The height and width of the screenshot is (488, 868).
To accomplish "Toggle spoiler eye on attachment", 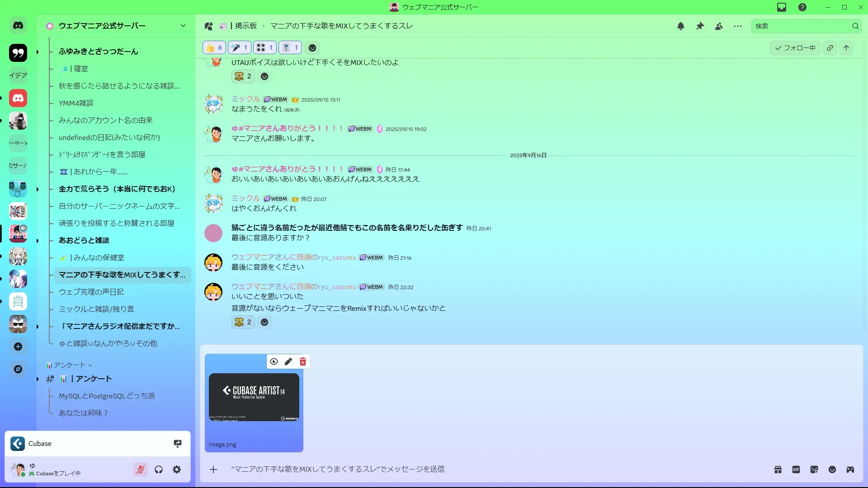I will pos(274,361).
